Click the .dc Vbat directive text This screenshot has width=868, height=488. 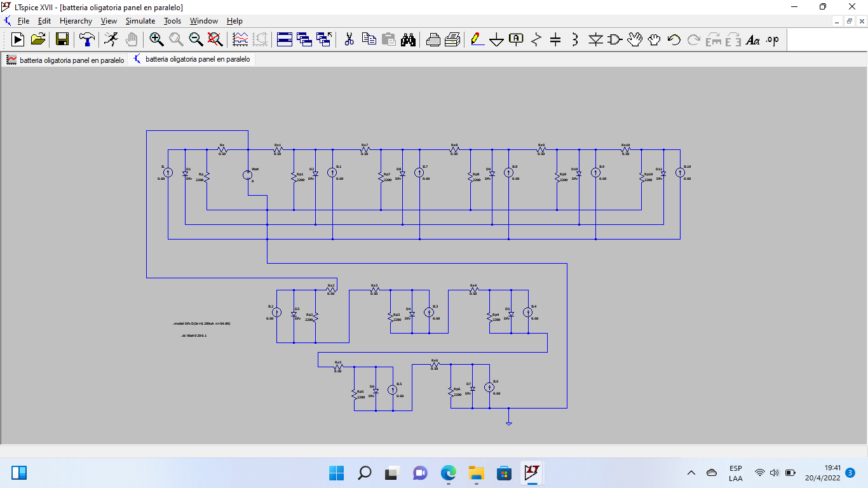tap(194, 335)
